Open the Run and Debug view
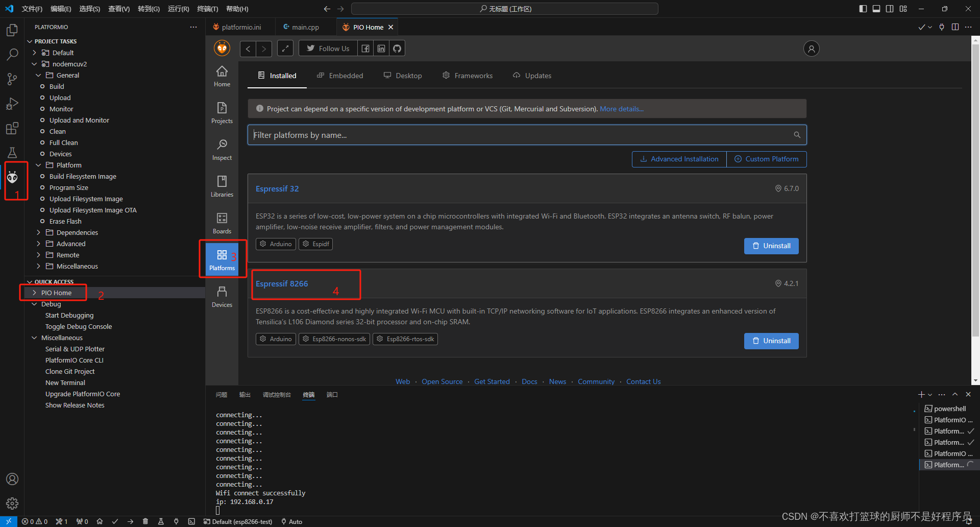Screen dimensions: 980x527 [12, 104]
